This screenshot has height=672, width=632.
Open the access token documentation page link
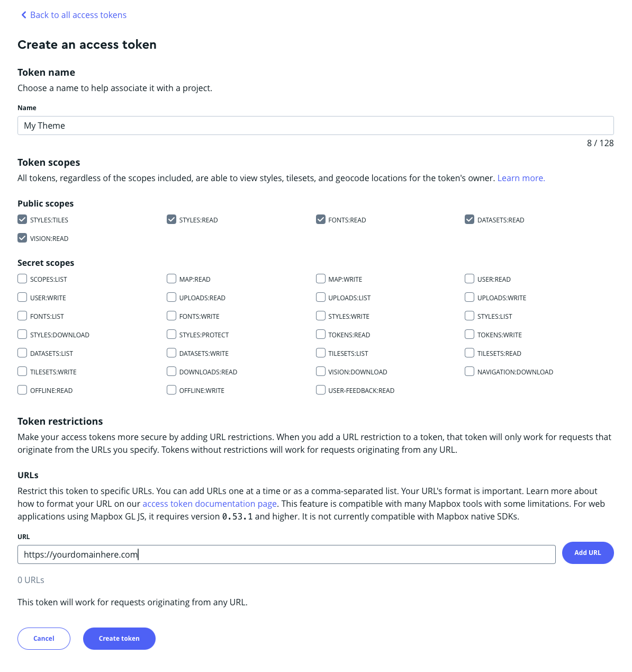point(209,504)
